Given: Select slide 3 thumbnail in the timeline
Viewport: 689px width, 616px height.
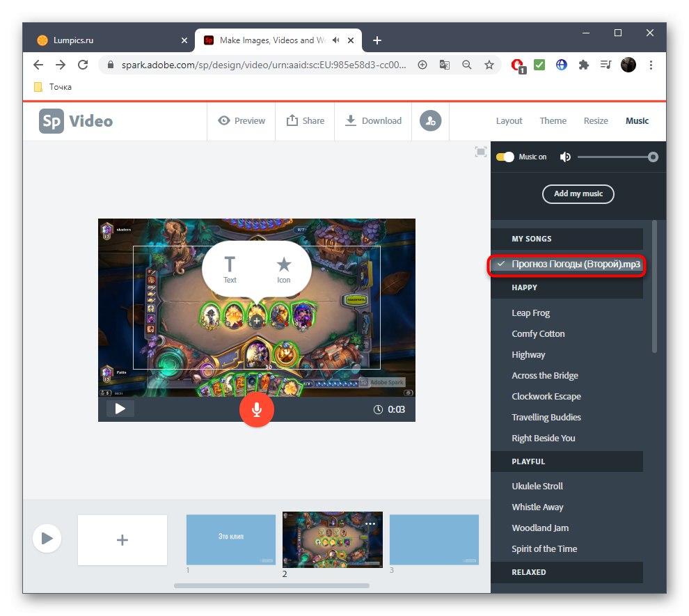Looking at the screenshot, I should (x=434, y=539).
